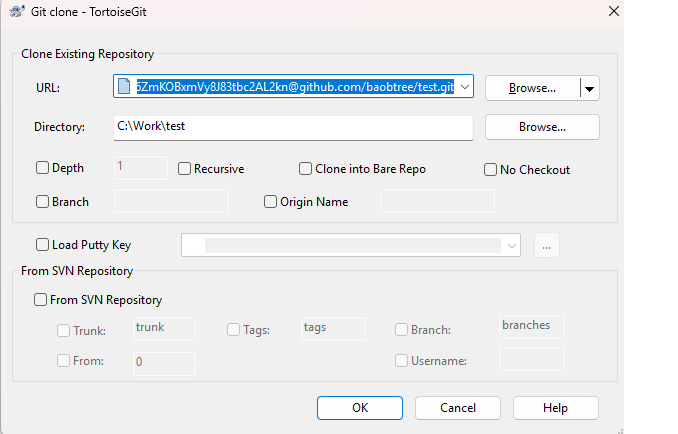Check the Recursive option
This screenshot has height=434, width=678.
pos(184,169)
